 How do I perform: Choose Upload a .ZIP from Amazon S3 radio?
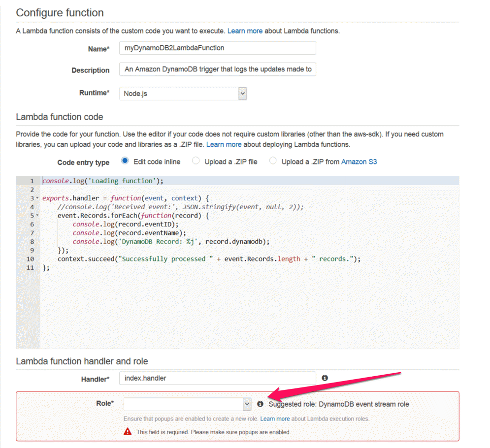(x=273, y=161)
